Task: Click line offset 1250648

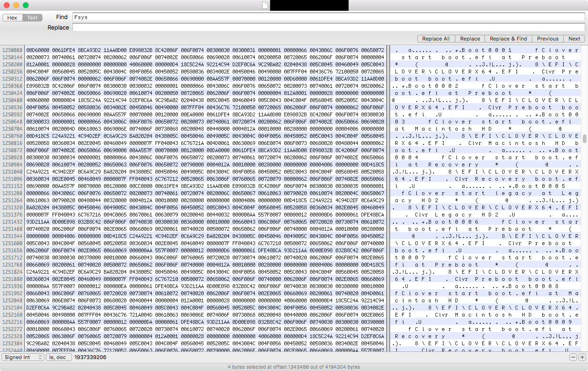Action: click(x=12, y=122)
